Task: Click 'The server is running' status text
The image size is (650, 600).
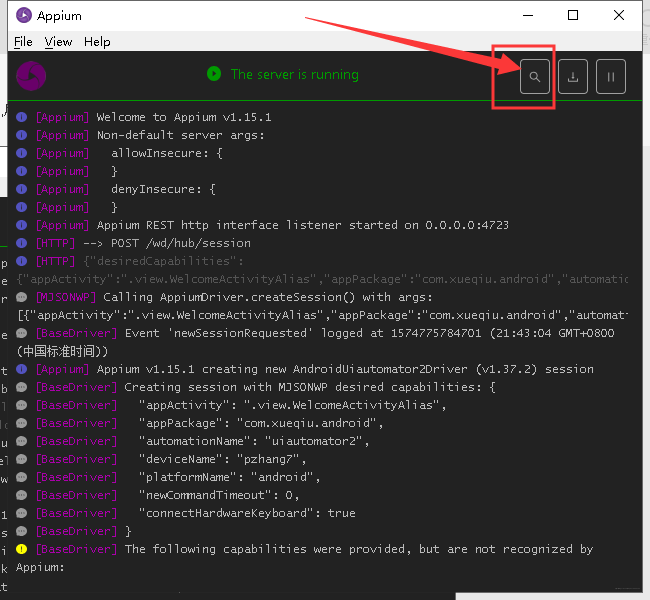Action: [x=295, y=75]
